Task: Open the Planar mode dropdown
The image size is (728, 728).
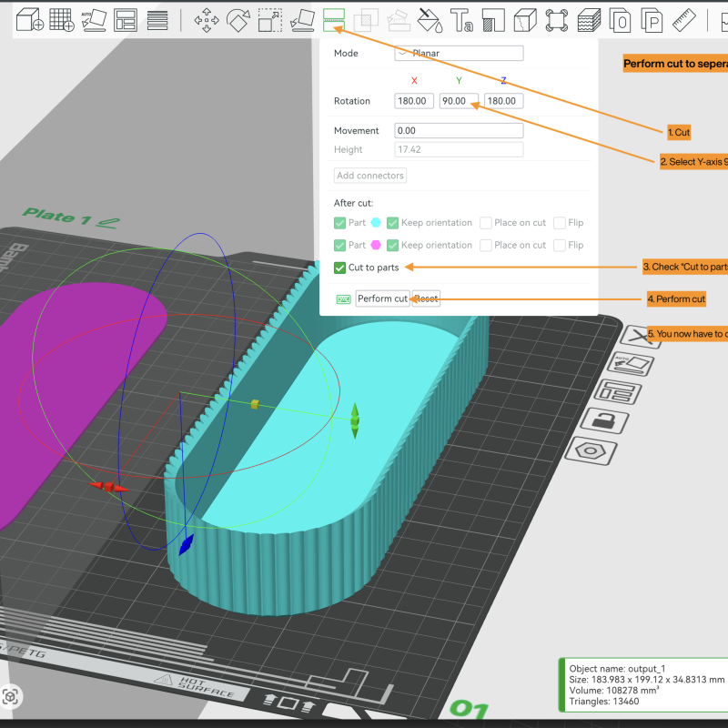Action: 460,53
